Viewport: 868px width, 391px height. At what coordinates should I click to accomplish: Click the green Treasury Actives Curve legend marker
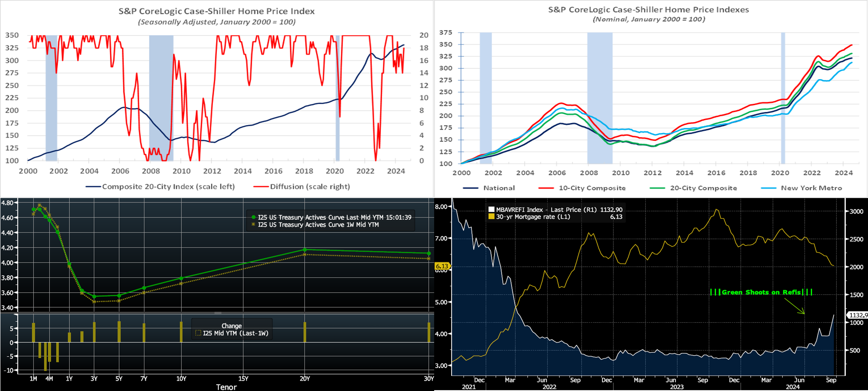click(x=253, y=218)
